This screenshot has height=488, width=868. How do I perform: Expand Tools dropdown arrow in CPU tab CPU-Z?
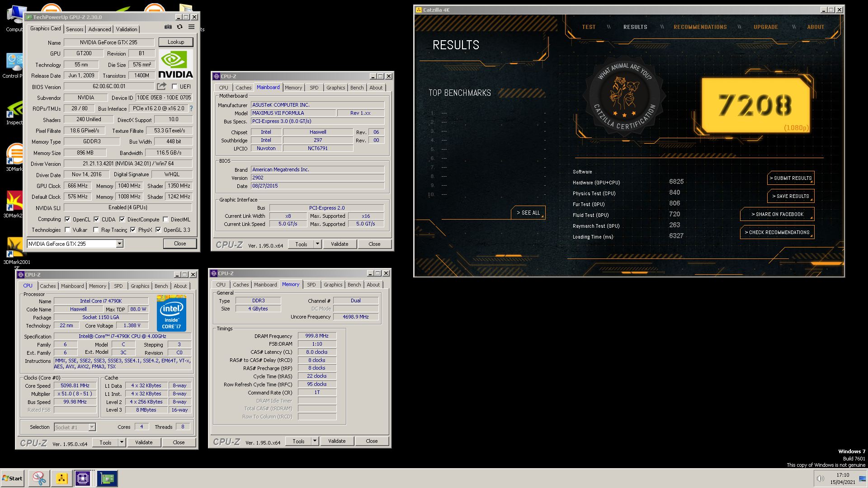[122, 442]
